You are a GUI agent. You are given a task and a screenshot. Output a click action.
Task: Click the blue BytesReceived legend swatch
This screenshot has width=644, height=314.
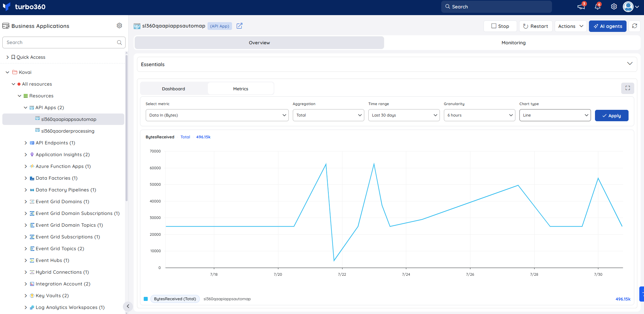pyautogui.click(x=146, y=299)
